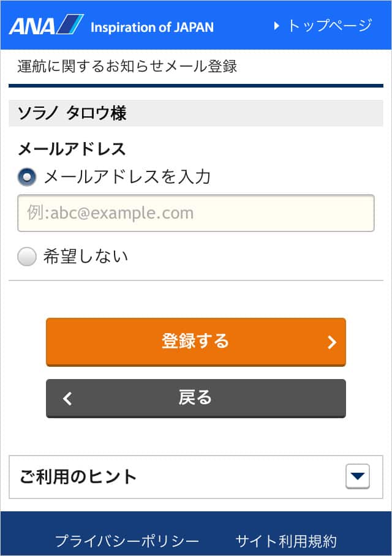Focus the email address input field

coord(196,213)
